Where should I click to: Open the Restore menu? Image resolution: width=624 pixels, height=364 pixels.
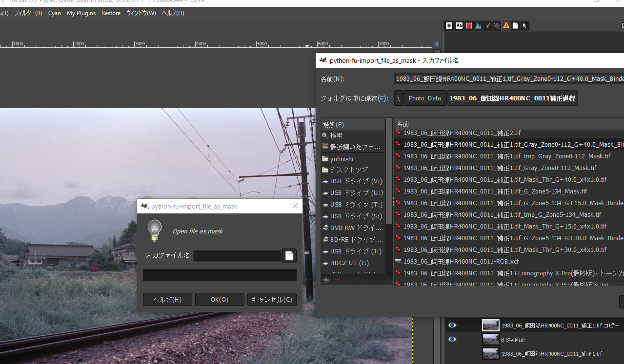click(111, 13)
